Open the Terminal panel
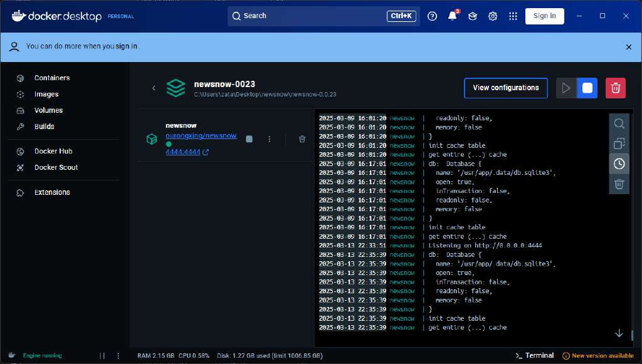 [534, 355]
